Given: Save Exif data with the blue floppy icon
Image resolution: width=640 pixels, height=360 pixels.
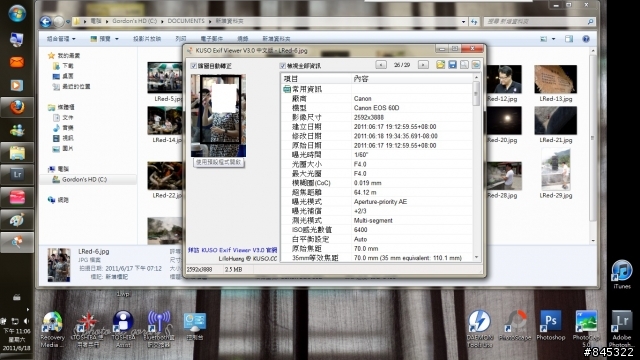Looking at the screenshot, I should tap(452, 65).
